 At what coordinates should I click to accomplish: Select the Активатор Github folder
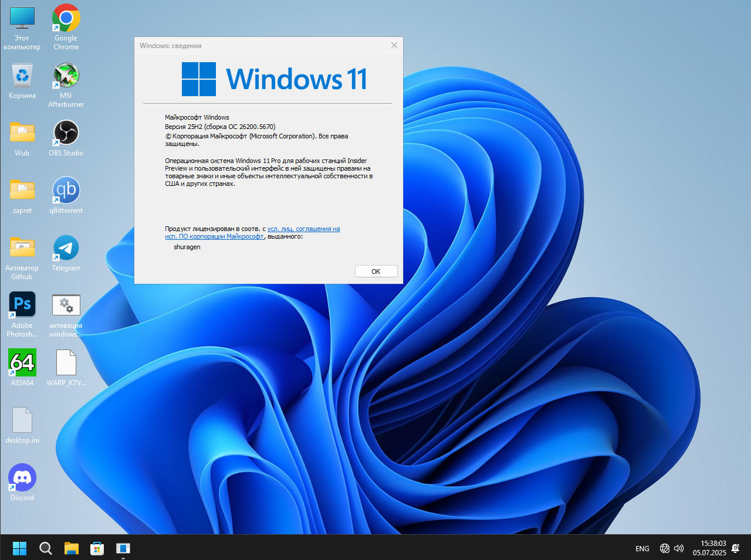pyautogui.click(x=22, y=258)
